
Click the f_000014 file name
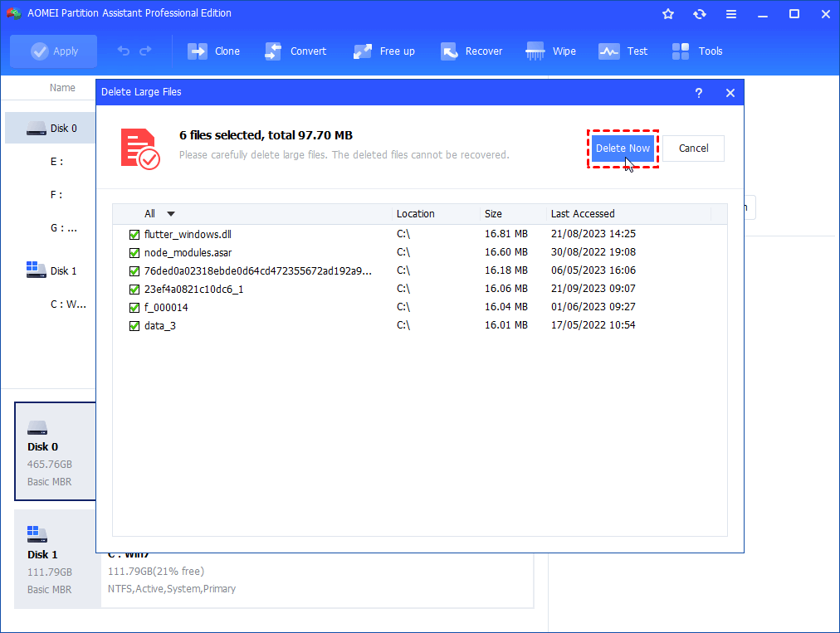166,308
